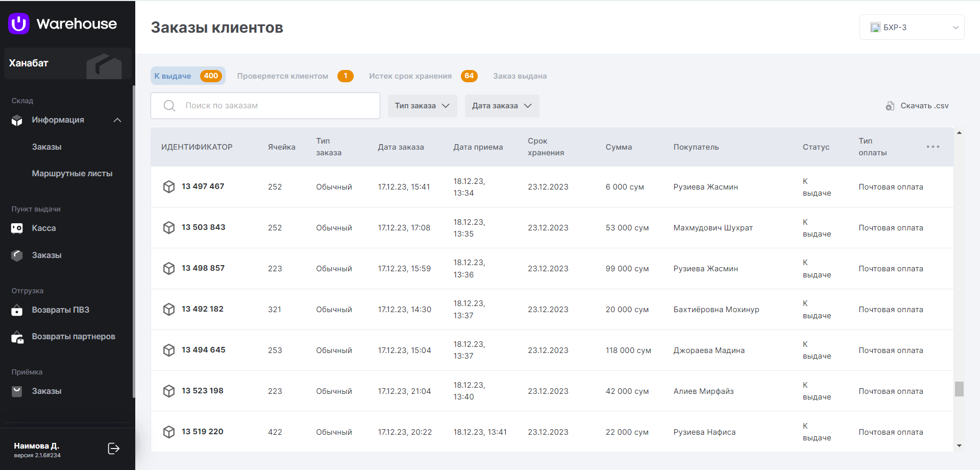Click the box icon for order 13 497 467
Image resolution: width=980 pixels, height=470 pixels.
[169, 186]
